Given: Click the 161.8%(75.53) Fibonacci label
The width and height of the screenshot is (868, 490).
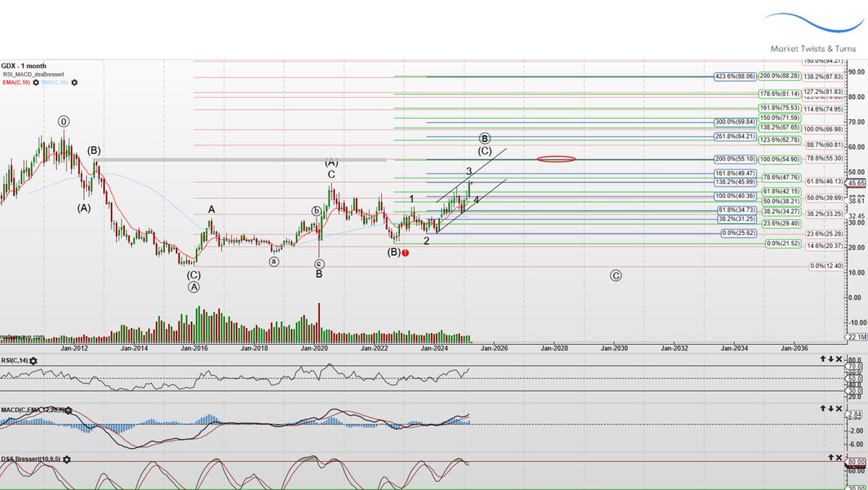Looking at the screenshot, I should (779, 108).
